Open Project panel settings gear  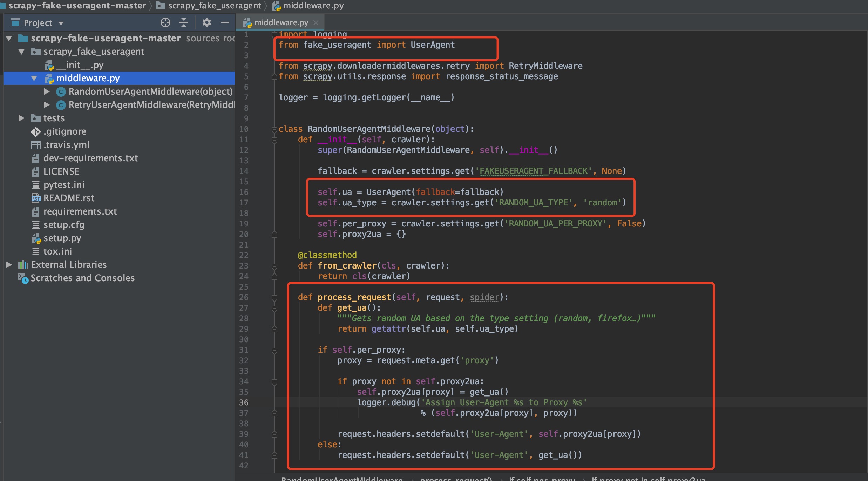tap(206, 23)
